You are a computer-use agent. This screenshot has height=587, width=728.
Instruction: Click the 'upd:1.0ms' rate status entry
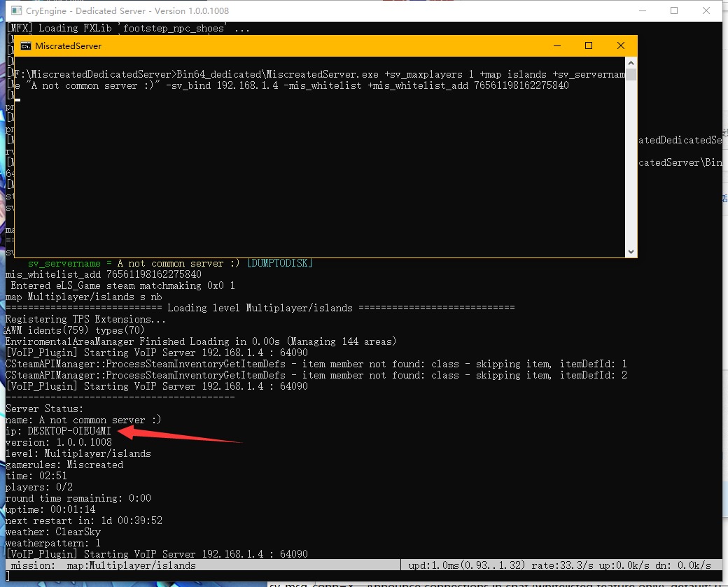[559, 565]
